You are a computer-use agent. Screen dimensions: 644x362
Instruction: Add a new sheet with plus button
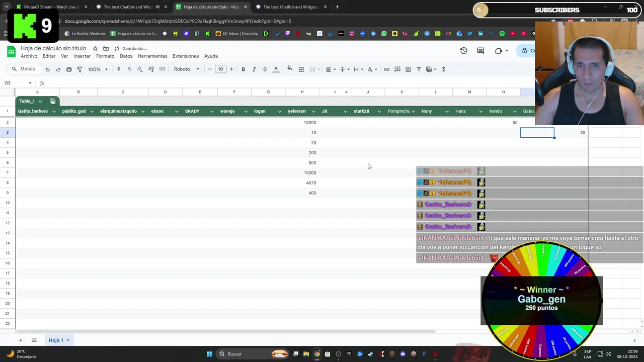tap(21, 340)
